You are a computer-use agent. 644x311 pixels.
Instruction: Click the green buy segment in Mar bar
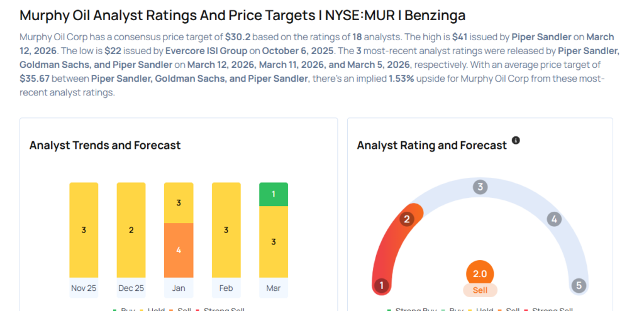click(274, 194)
